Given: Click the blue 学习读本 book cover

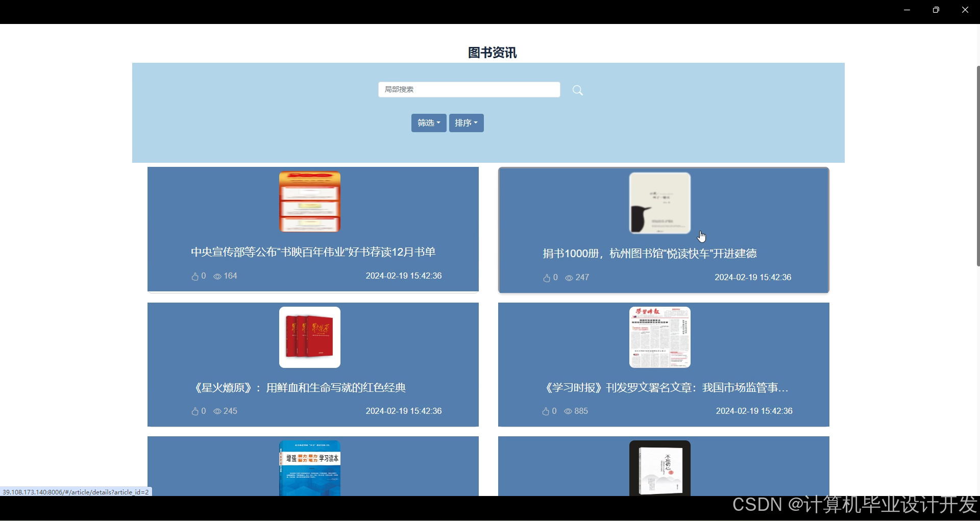Looking at the screenshot, I should point(310,468).
